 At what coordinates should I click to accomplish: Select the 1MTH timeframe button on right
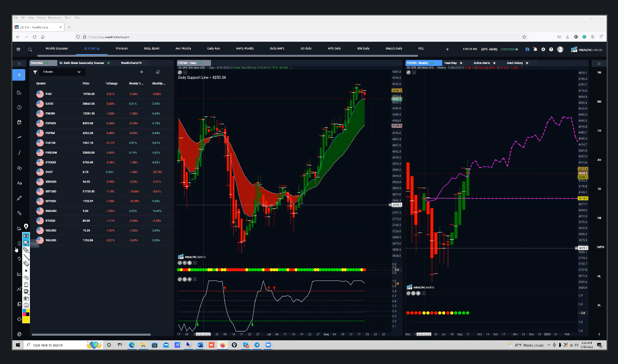[600, 247]
